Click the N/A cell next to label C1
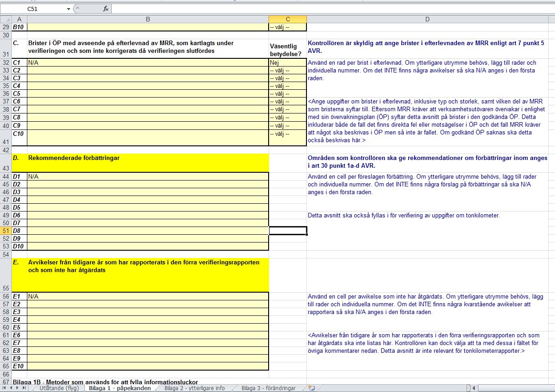This screenshot has height=392, width=555. click(148, 63)
